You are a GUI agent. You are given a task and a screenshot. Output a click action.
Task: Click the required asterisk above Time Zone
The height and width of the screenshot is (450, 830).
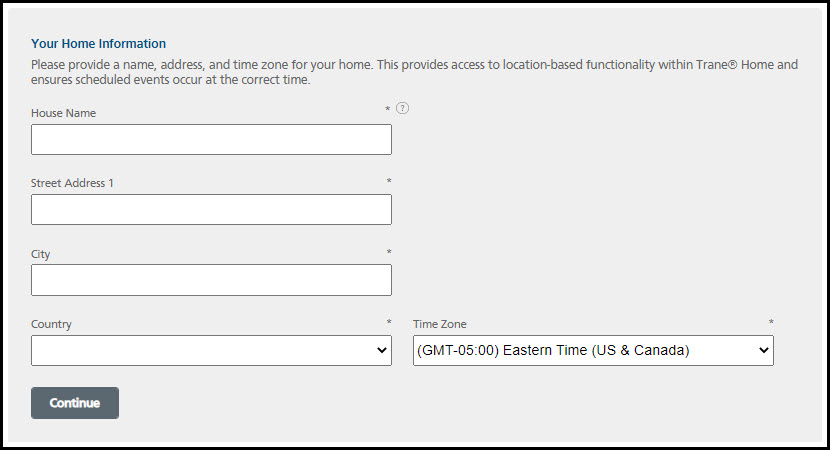[771, 323]
